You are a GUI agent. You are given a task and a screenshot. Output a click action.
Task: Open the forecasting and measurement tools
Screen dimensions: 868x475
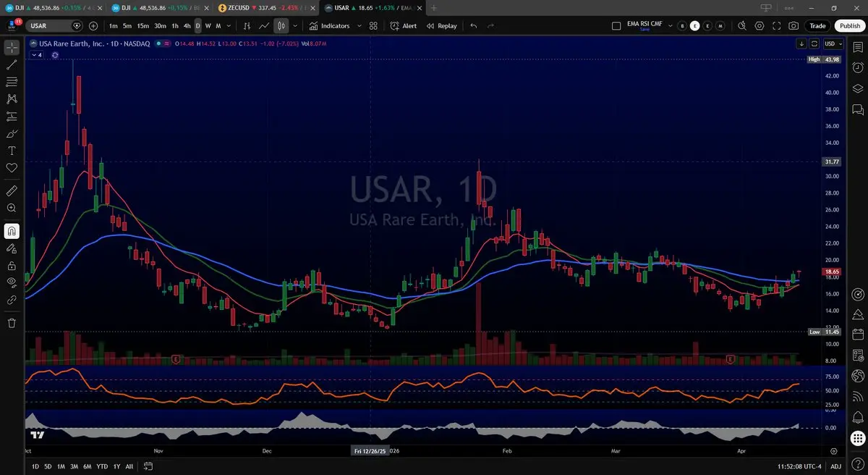(12, 117)
